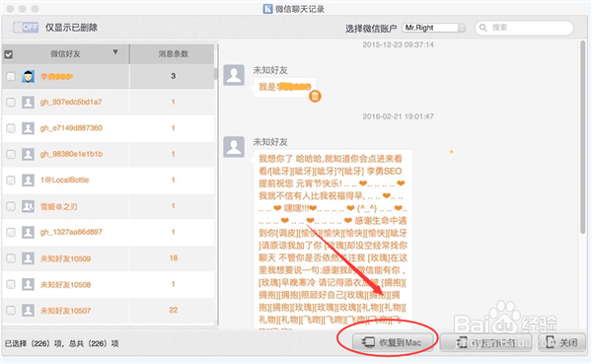The width and height of the screenshot is (592, 364).
Task: Click the avatar icon for 未知好友10507
Action: [x=28, y=311]
